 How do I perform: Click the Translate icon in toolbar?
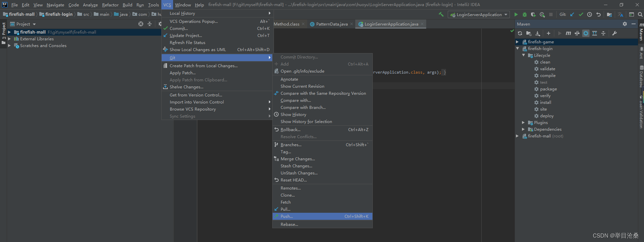click(x=620, y=14)
